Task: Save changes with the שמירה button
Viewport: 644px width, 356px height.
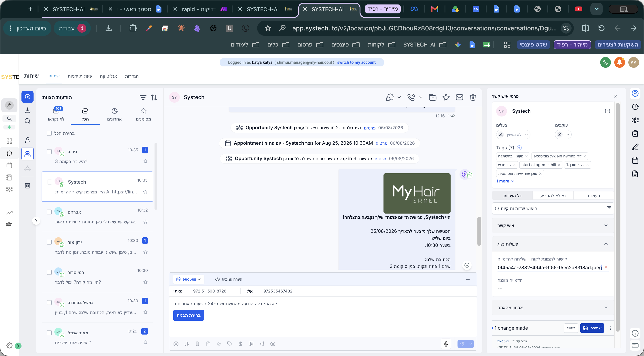Action: click(x=592, y=328)
